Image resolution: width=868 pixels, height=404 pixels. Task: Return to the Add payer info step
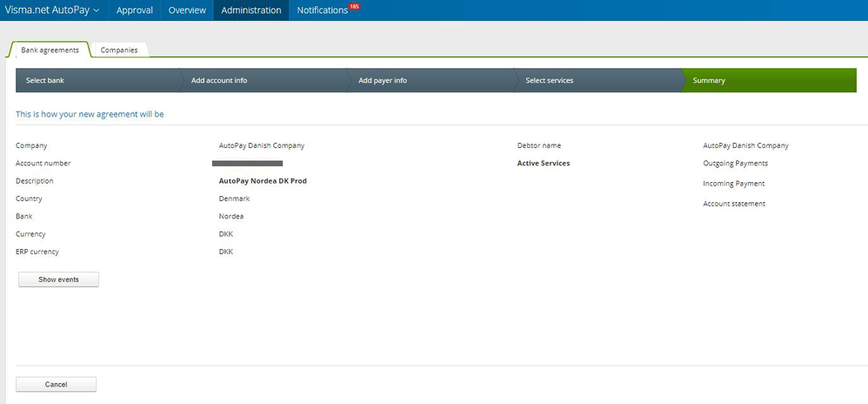(x=431, y=80)
